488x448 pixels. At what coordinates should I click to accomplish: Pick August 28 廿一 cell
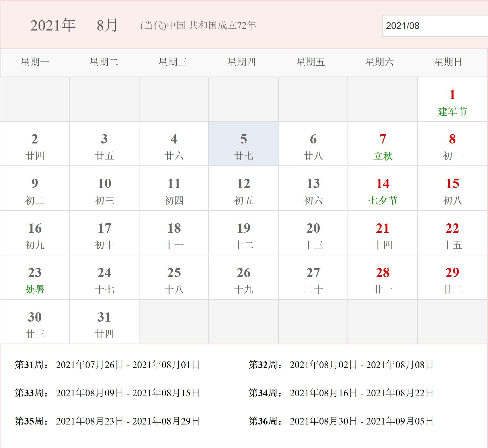pos(383,277)
